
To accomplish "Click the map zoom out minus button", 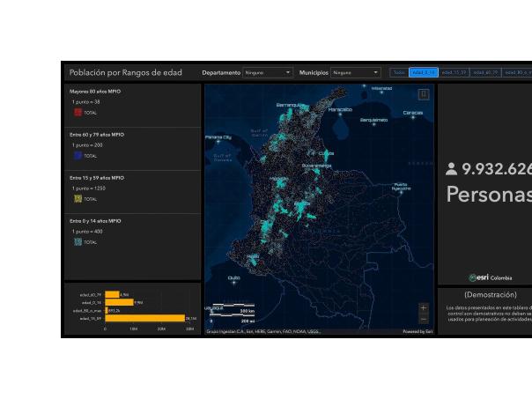I will [424, 320].
